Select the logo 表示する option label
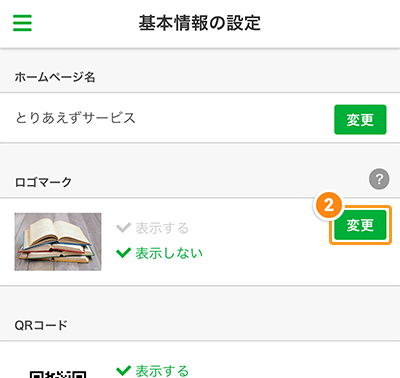 click(162, 228)
